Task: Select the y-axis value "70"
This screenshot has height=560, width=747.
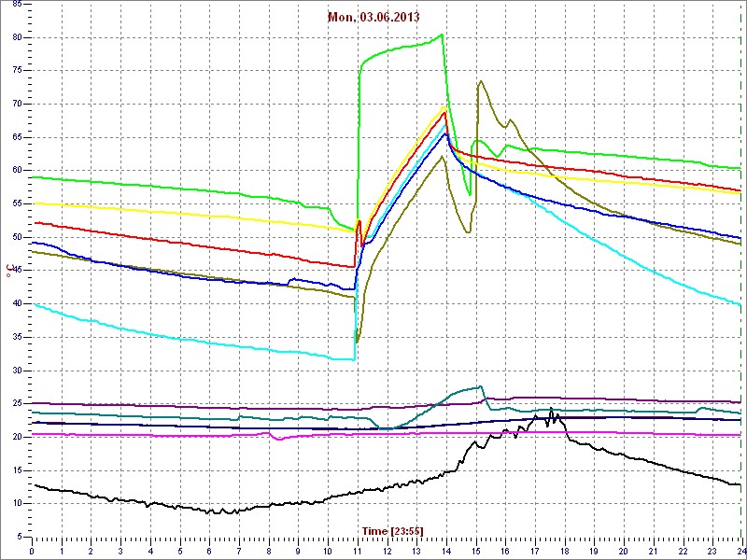Action: click(17, 105)
